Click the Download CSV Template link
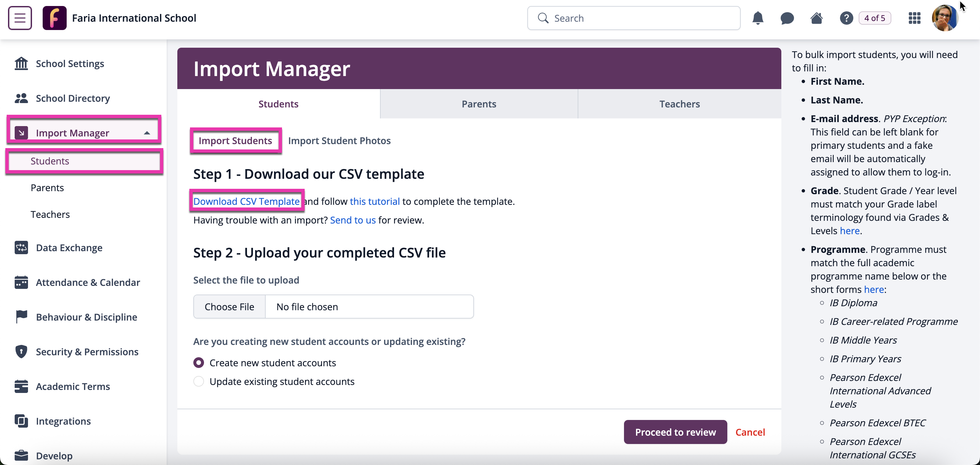Image resolution: width=980 pixels, height=465 pixels. point(246,201)
